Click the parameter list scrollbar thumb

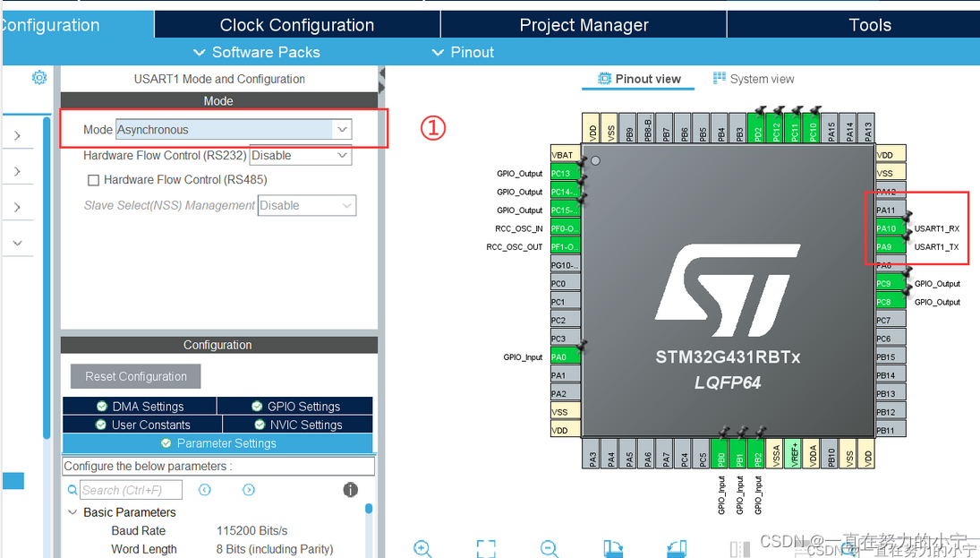click(x=369, y=509)
